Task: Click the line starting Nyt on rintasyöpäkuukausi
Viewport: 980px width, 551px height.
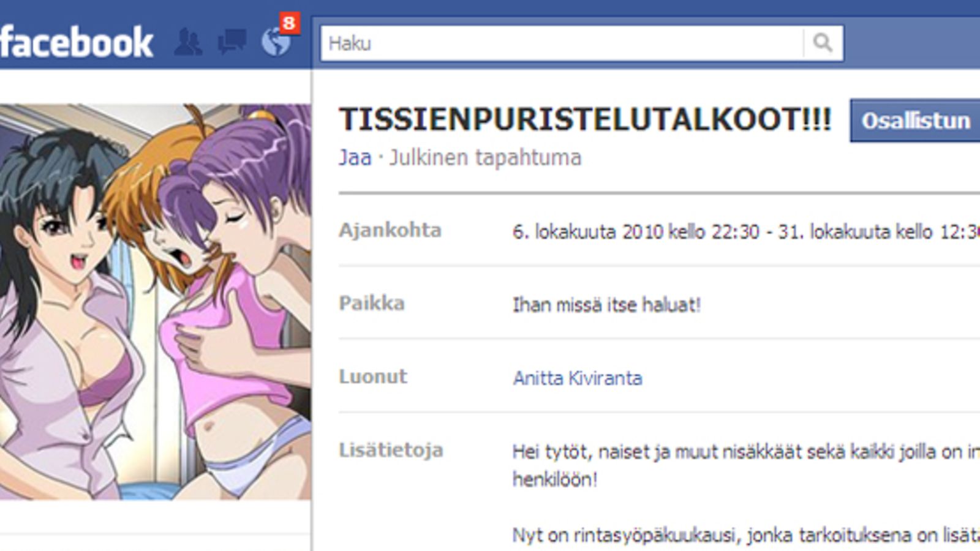Action: pyautogui.click(x=746, y=535)
